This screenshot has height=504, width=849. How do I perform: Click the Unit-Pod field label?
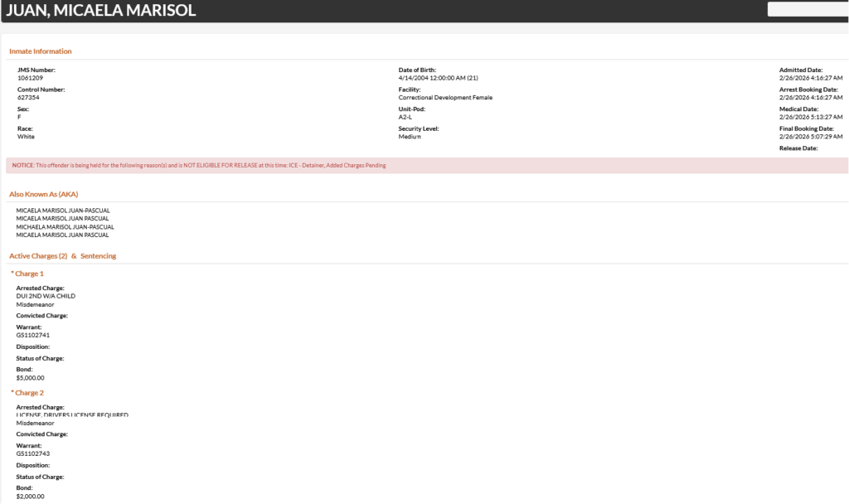click(x=412, y=109)
